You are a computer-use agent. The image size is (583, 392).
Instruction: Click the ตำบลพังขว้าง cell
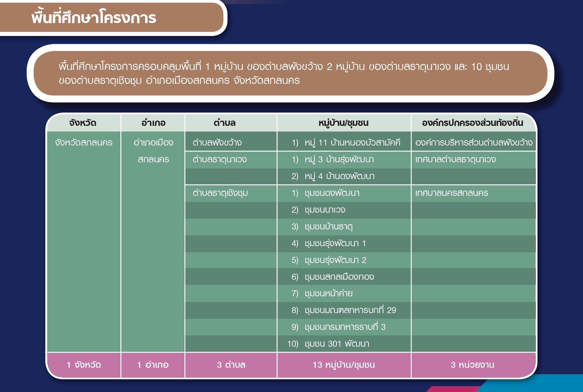coord(217,142)
